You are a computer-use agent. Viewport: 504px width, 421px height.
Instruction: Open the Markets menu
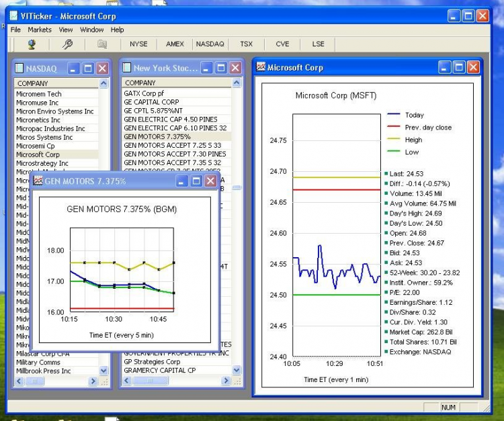[40, 30]
